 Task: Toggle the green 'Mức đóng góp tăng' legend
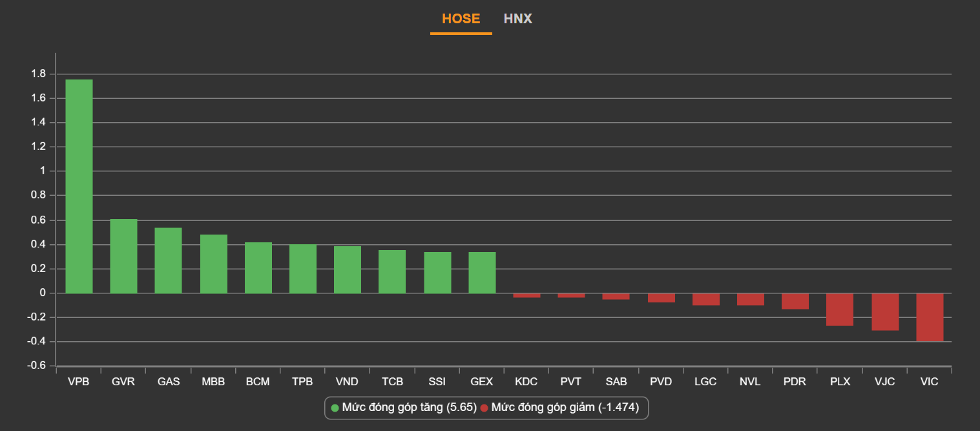pyautogui.click(x=409, y=408)
